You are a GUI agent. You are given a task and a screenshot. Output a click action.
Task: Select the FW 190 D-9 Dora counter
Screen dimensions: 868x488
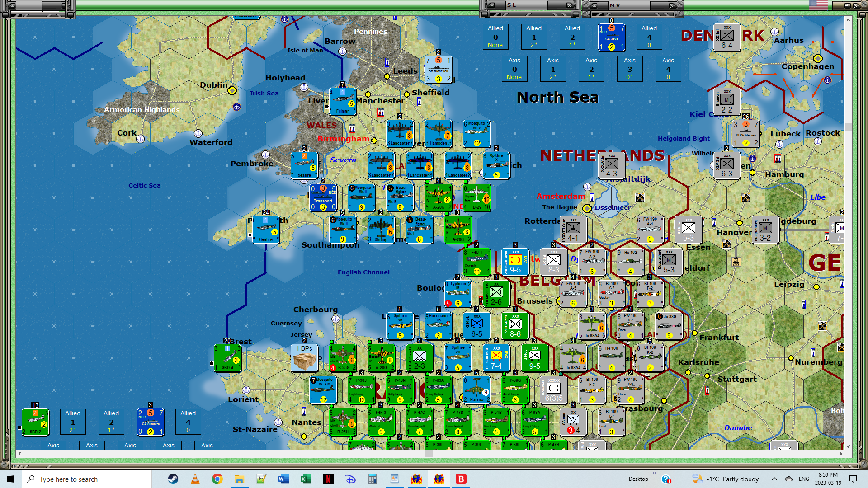click(631, 390)
